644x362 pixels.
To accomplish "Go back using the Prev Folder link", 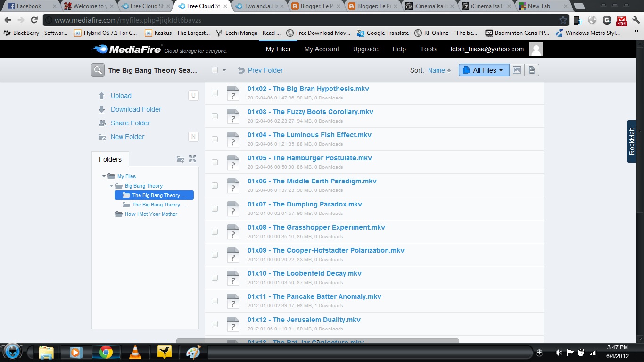I will pos(265,70).
